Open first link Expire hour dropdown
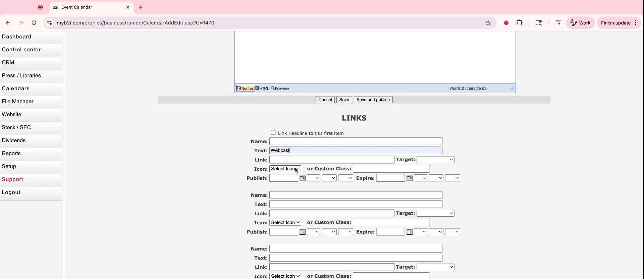The image size is (644, 279). coord(420,178)
